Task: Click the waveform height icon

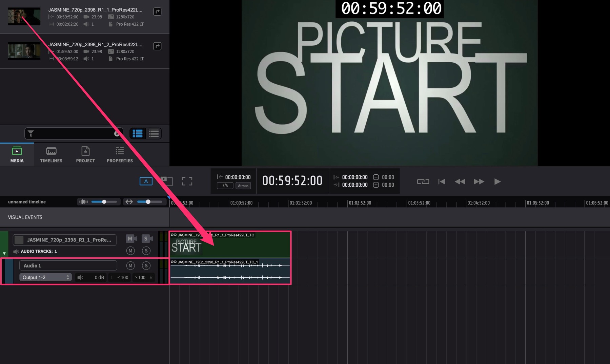Action: click(83, 202)
